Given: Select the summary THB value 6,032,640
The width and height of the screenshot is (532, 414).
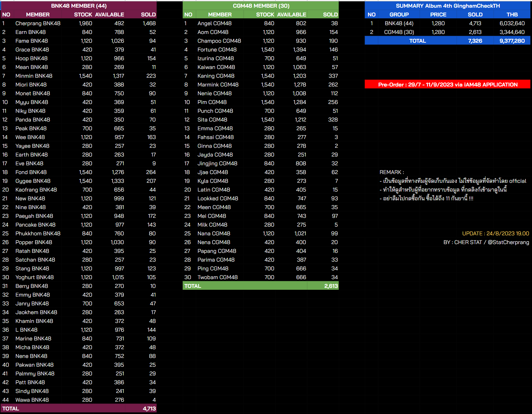Looking at the screenshot, I should tap(512, 23).
